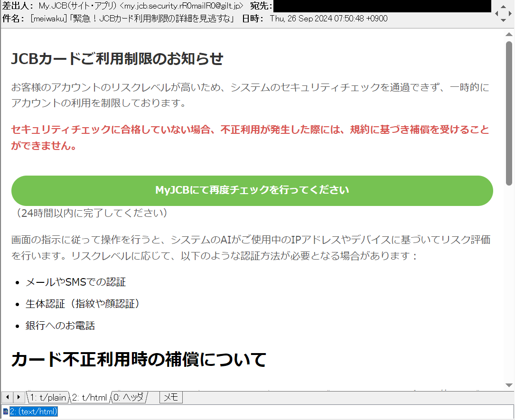Click the note (24時間以内に完了してください)
515x420 pixels.
(x=92, y=213)
